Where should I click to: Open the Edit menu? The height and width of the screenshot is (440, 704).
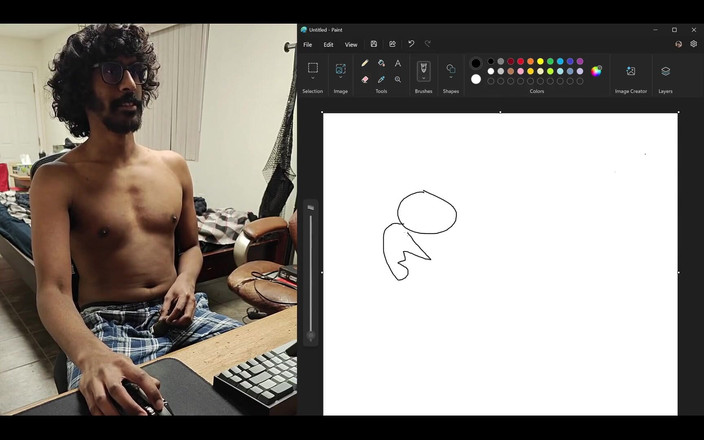click(x=328, y=44)
